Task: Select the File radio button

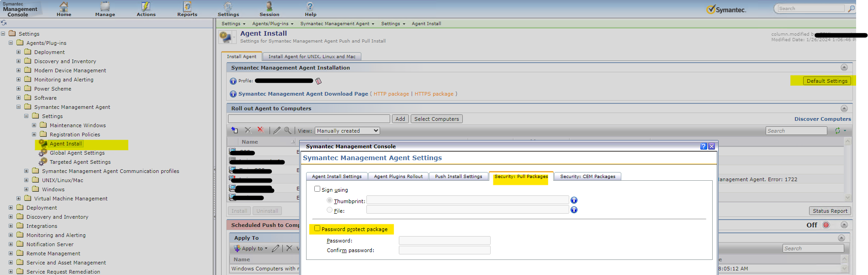Action: [329, 210]
